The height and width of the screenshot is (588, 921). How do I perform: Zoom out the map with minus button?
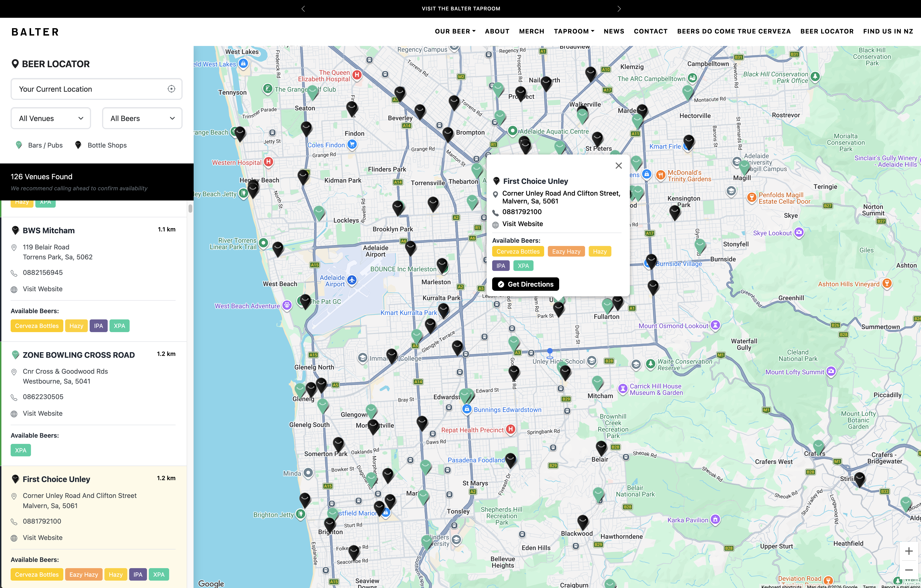[x=909, y=570]
